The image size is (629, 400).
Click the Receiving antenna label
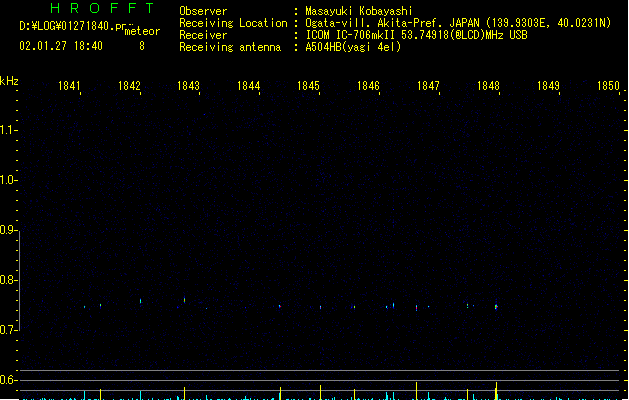click(230, 47)
